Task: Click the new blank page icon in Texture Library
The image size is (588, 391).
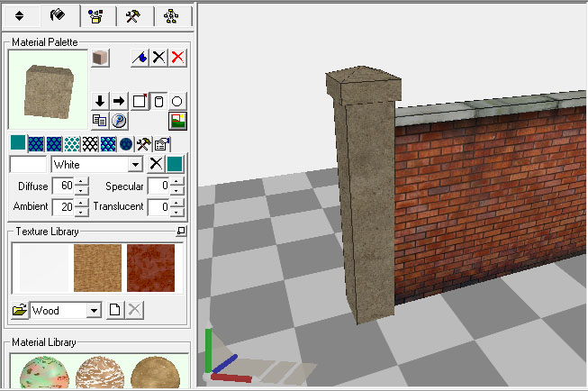Action: [115, 311]
